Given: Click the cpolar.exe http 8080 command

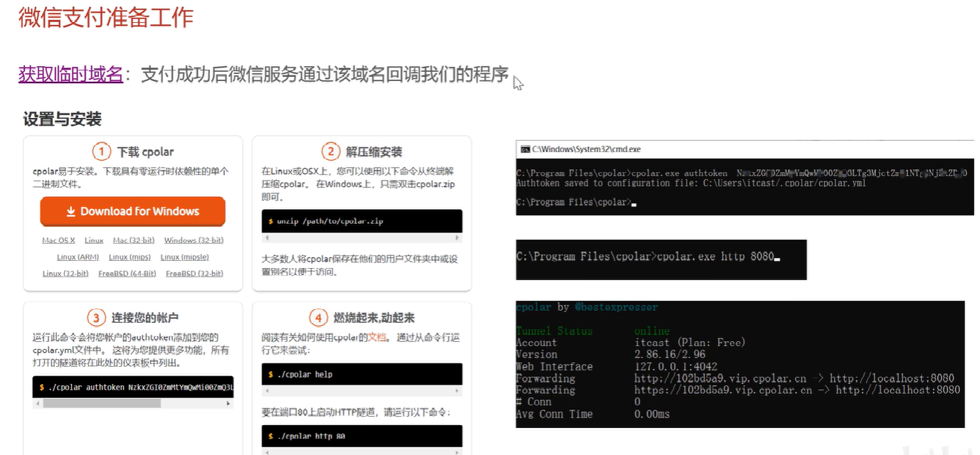Looking at the screenshot, I should tap(715, 256).
